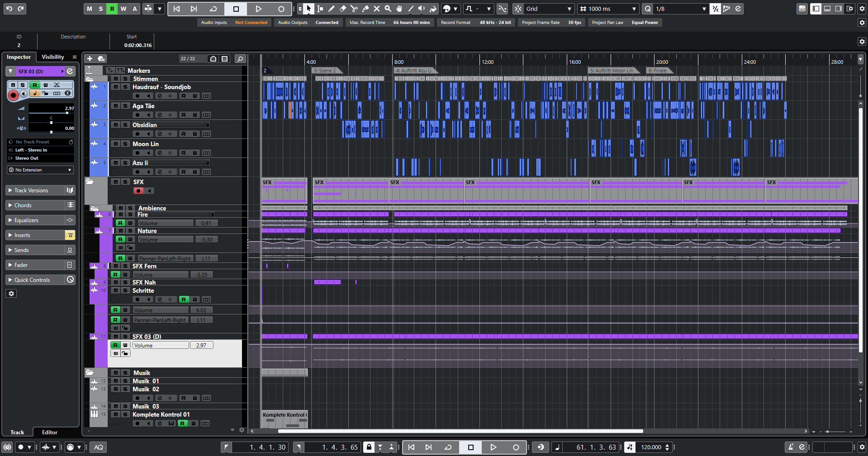Expand the Inserts inspector section
Image resolution: width=868 pixels, height=456 pixels.
35,235
